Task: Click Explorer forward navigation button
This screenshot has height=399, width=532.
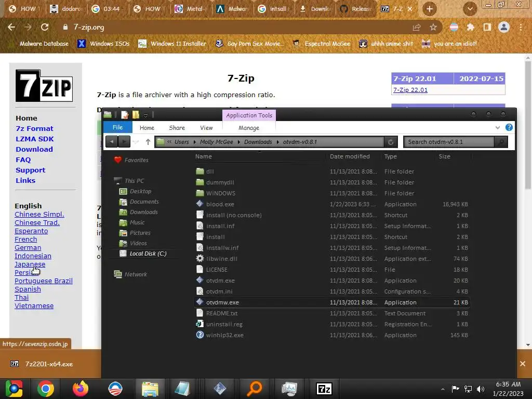Action: click(x=124, y=141)
